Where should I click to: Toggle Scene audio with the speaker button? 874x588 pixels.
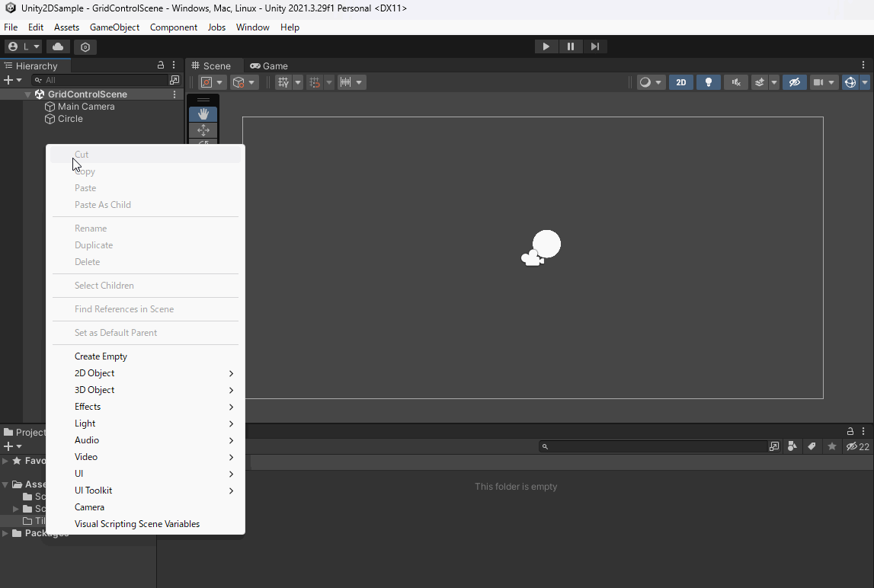tap(736, 82)
